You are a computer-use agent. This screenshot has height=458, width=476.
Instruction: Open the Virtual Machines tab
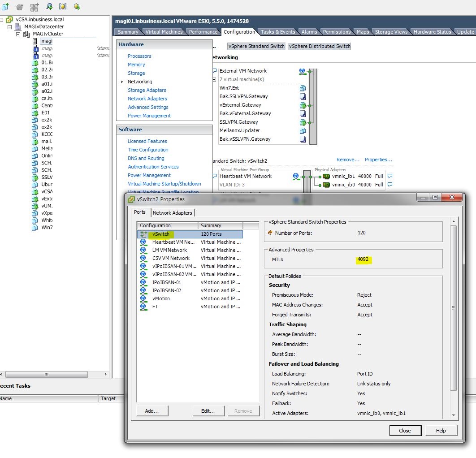164,32
